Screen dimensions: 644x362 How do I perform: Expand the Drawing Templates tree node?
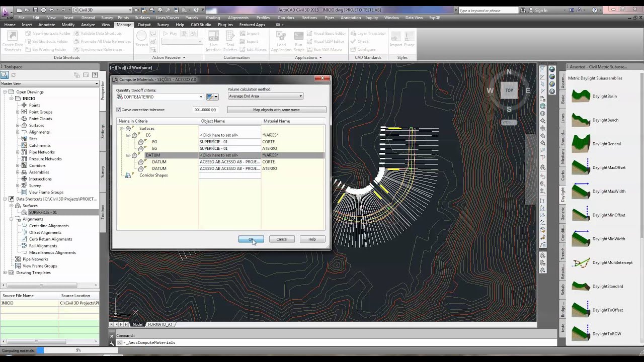[x=5, y=273]
